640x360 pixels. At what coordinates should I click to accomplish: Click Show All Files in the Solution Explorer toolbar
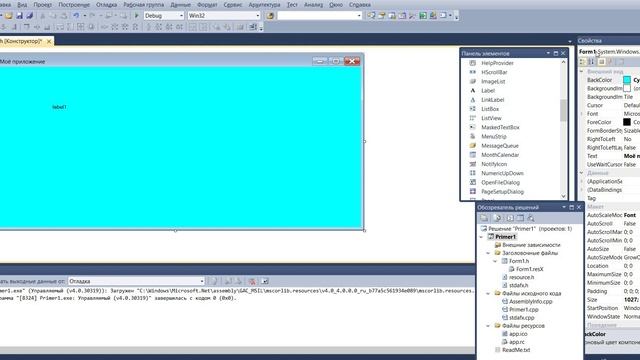point(497,218)
